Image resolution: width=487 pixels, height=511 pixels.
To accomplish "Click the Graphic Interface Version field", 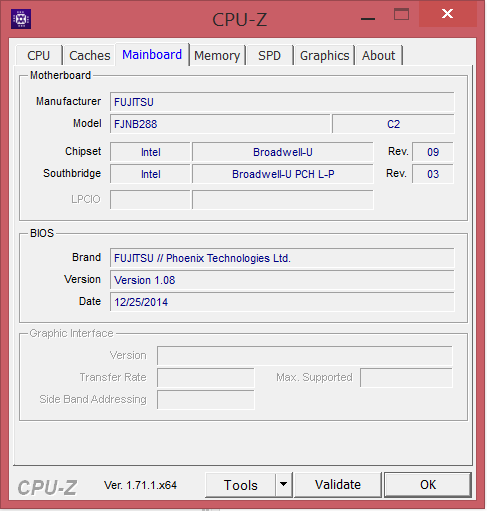I will pyautogui.click(x=305, y=356).
